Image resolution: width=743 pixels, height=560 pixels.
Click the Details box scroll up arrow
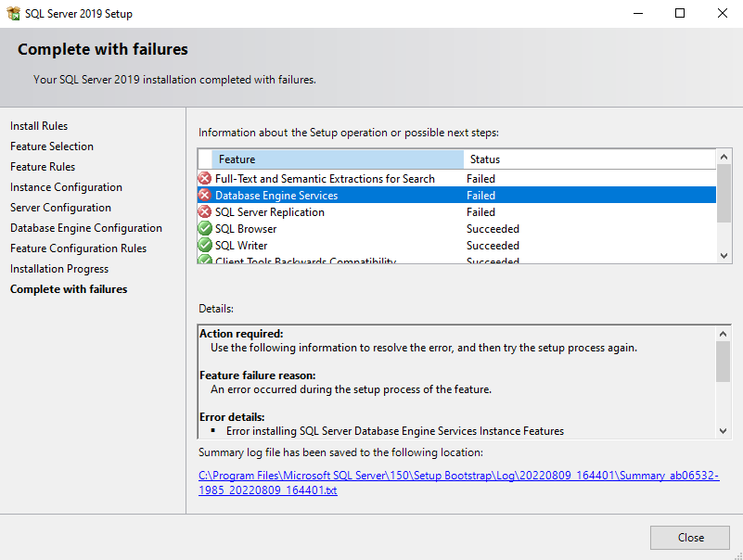723,334
